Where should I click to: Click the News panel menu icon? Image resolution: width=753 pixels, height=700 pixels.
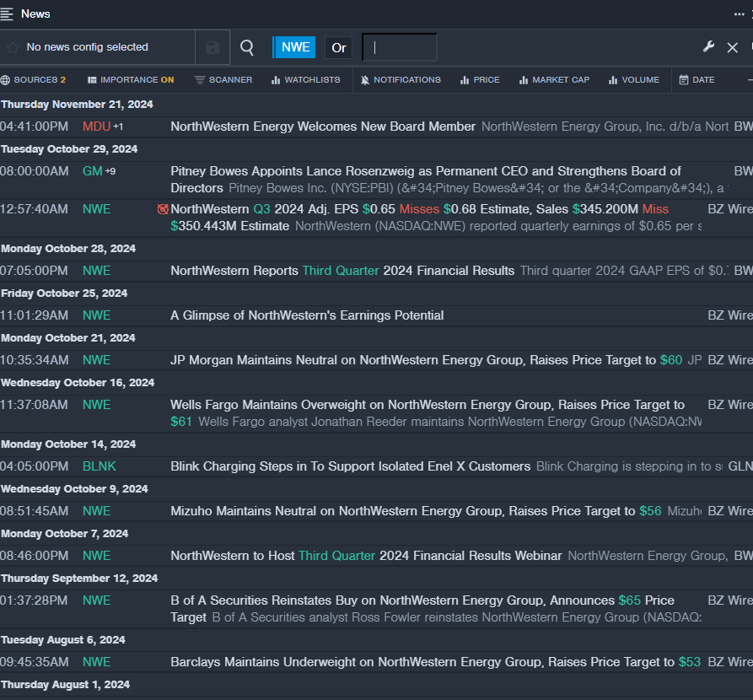pos(8,13)
